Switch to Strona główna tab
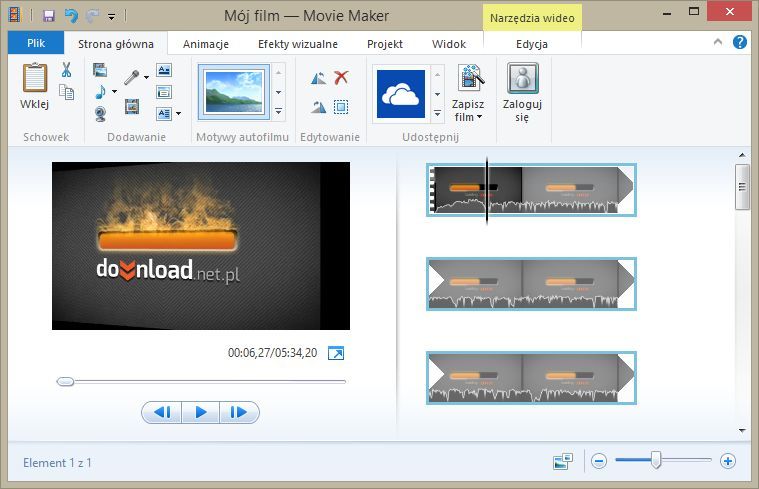Screen dimensions: 759x489 116,44
